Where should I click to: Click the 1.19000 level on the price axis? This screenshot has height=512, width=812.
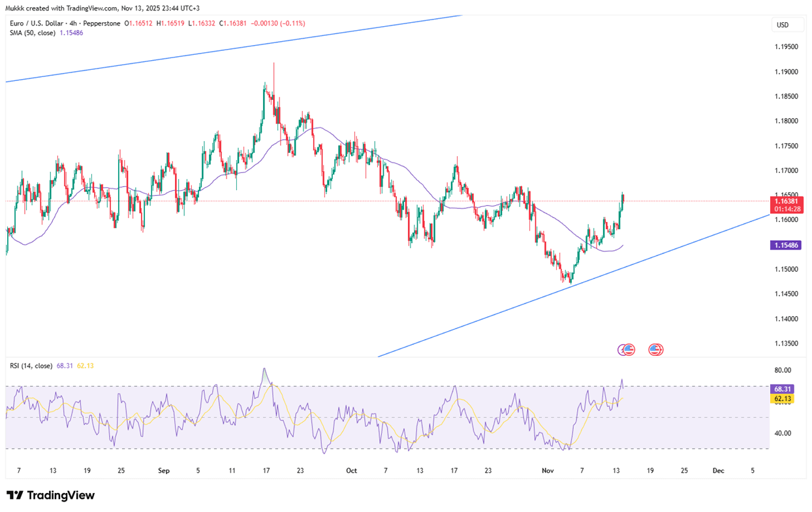click(787, 72)
